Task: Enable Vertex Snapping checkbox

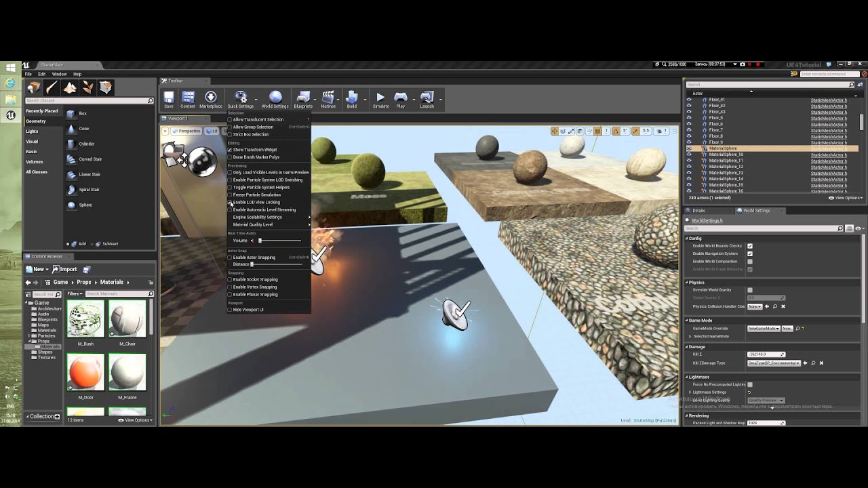Action: pyautogui.click(x=229, y=287)
